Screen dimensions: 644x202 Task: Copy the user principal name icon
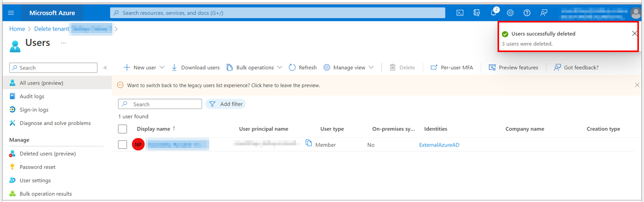tap(308, 143)
